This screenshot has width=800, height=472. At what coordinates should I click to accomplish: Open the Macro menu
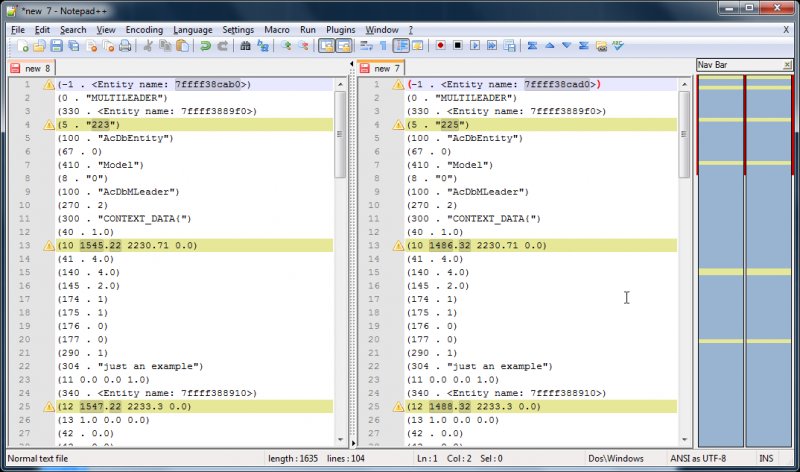(x=277, y=30)
